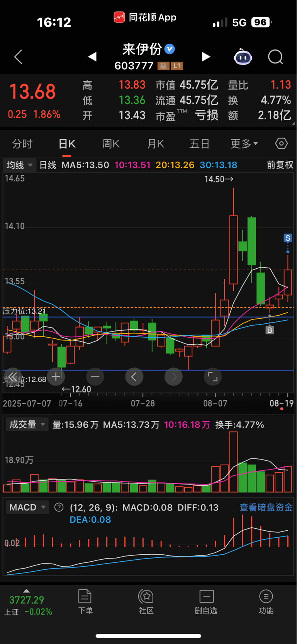The width and height of the screenshot is (297, 644).
Task: Open 查看暗盘资金 link
Action: (x=266, y=507)
